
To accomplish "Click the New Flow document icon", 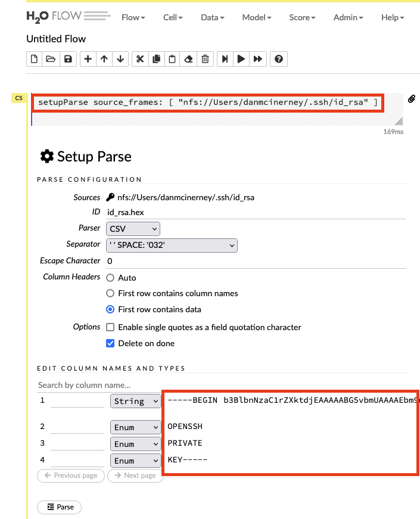I will 35,59.
